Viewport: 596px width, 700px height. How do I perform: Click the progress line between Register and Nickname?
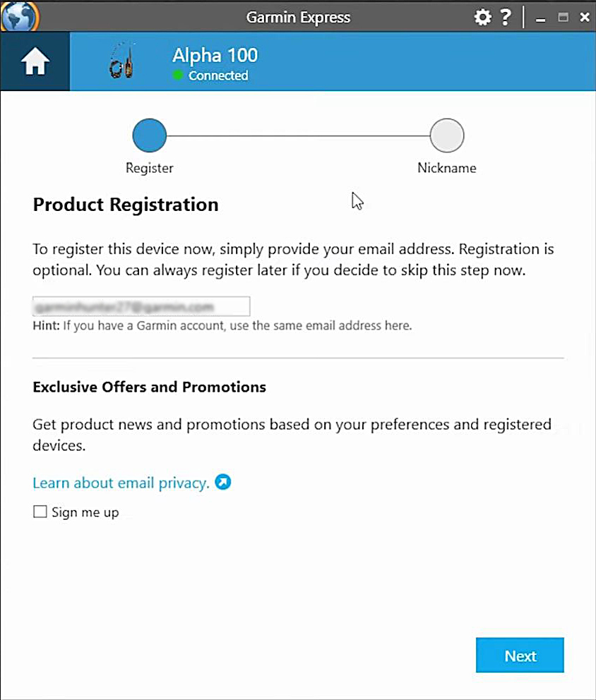pyautogui.click(x=298, y=135)
